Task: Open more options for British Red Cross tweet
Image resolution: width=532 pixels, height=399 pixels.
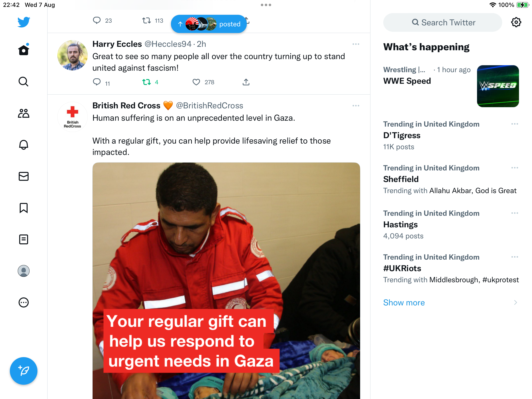Action: [x=356, y=106]
